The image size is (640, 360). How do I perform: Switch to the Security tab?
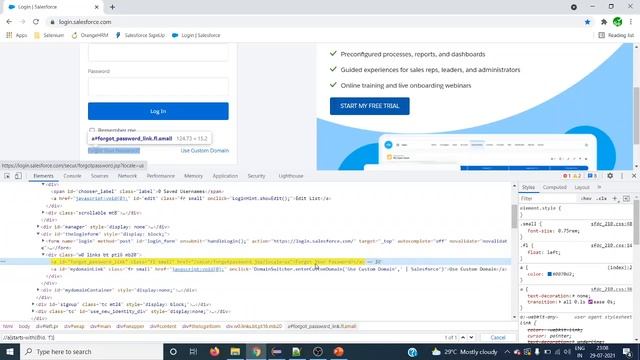tap(256, 176)
